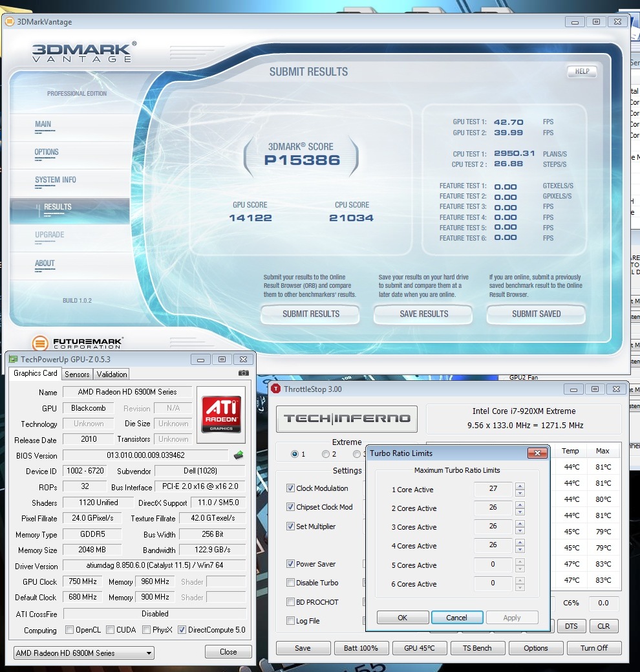Select the Extreme profile 1 radio button
The width and height of the screenshot is (640, 672).
click(x=295, y=454)
